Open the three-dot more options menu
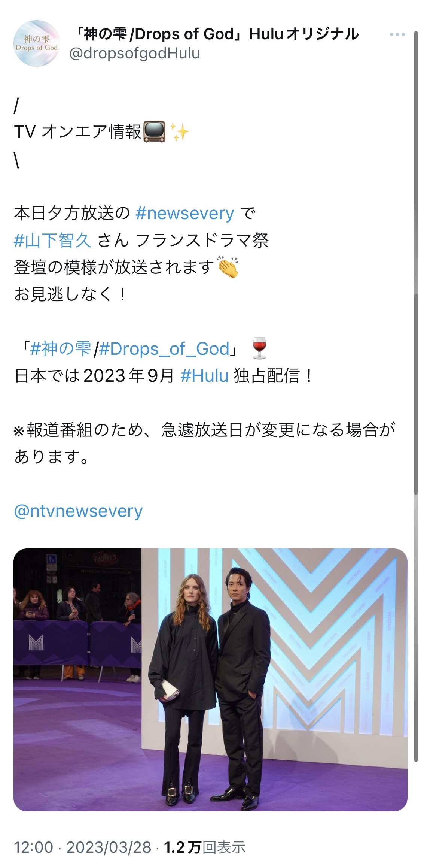 397,35
